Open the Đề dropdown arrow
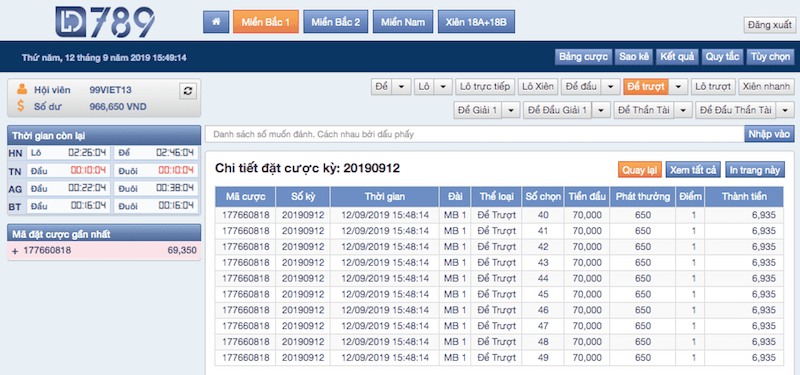 pyautogui.click(x=402, y=87)
